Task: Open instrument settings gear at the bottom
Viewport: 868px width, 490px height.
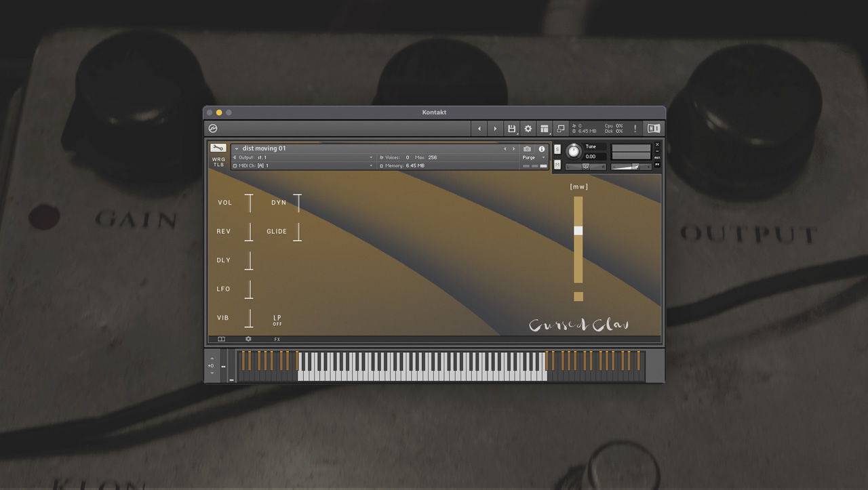Action: [x=248, y=339]
